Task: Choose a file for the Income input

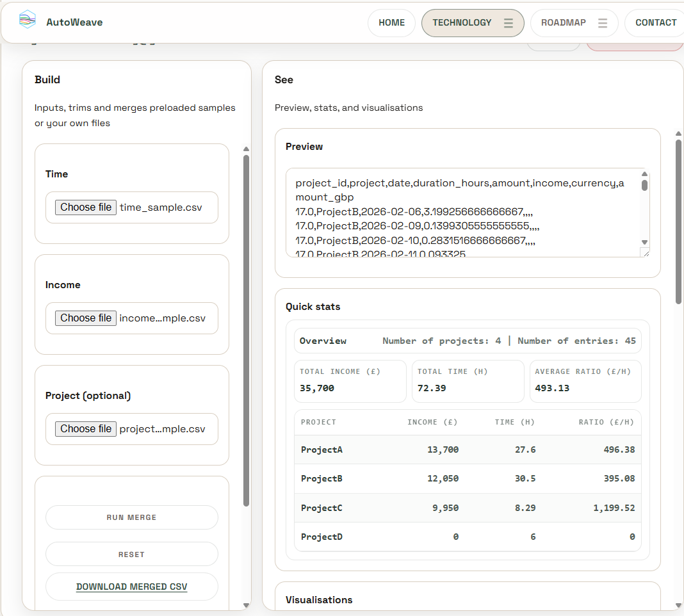Action: pos(86,318)
